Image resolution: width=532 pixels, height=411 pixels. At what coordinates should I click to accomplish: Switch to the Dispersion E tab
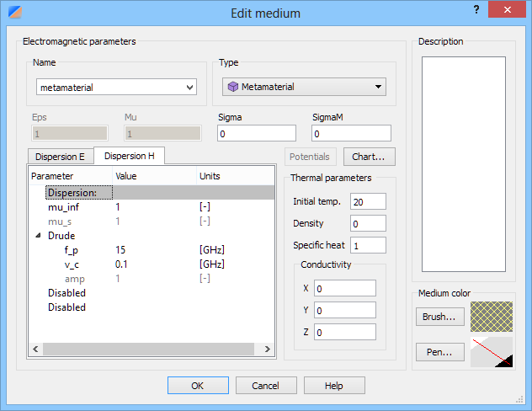point(60,157)
